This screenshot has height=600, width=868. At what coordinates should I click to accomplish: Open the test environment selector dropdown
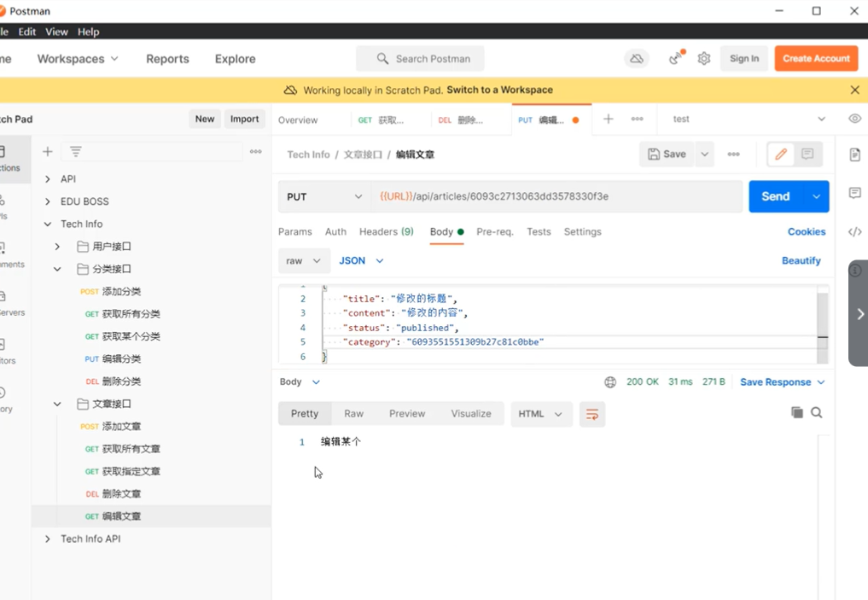tap(749, 119)
